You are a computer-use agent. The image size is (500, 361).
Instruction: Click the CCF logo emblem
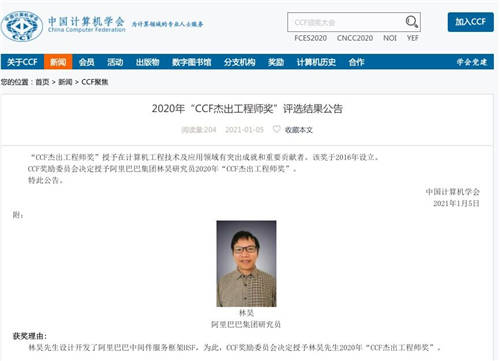click(x=22, y=26)
